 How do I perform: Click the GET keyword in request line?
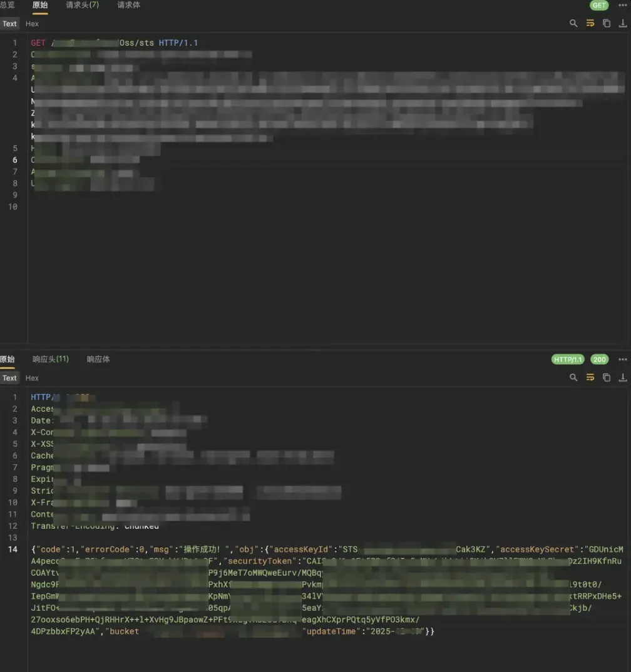(38, 43)
